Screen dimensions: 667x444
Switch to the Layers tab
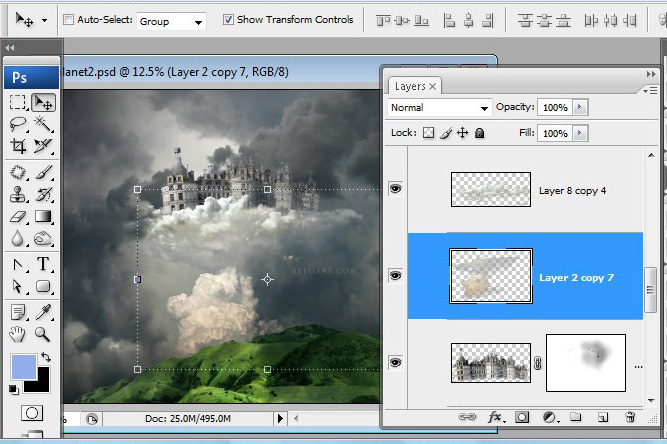(409, 86)
